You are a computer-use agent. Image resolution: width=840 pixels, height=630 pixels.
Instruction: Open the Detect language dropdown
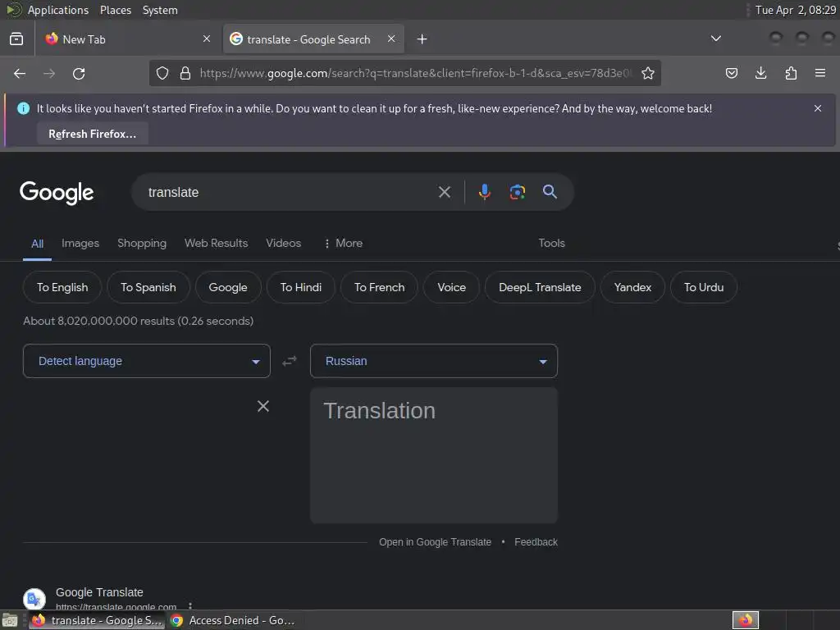(x=147, y=361)
